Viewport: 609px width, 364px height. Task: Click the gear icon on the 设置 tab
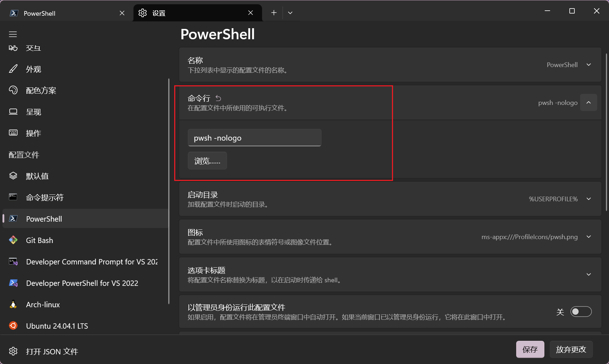click(x=142, y=13)
